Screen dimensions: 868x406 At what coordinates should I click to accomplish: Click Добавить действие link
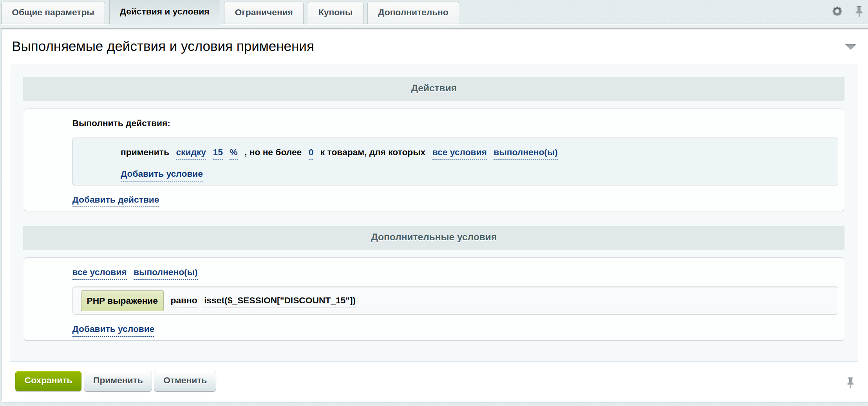[116, 200]
